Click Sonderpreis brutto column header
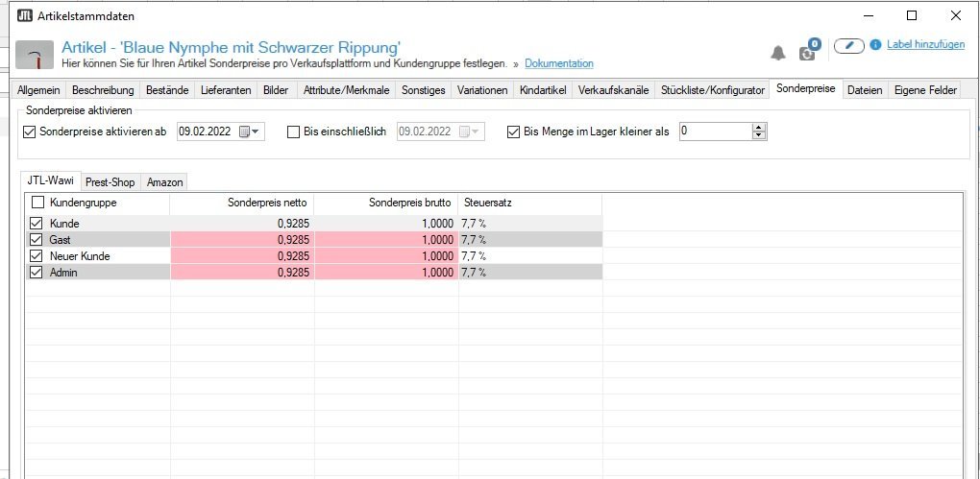The width and height of the screenshot is (980, 479). (x=386, y=203)
